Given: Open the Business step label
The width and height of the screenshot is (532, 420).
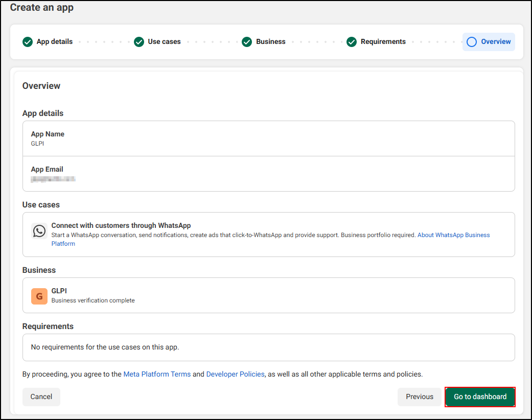Looking at the screenshot, I should 270,42.
